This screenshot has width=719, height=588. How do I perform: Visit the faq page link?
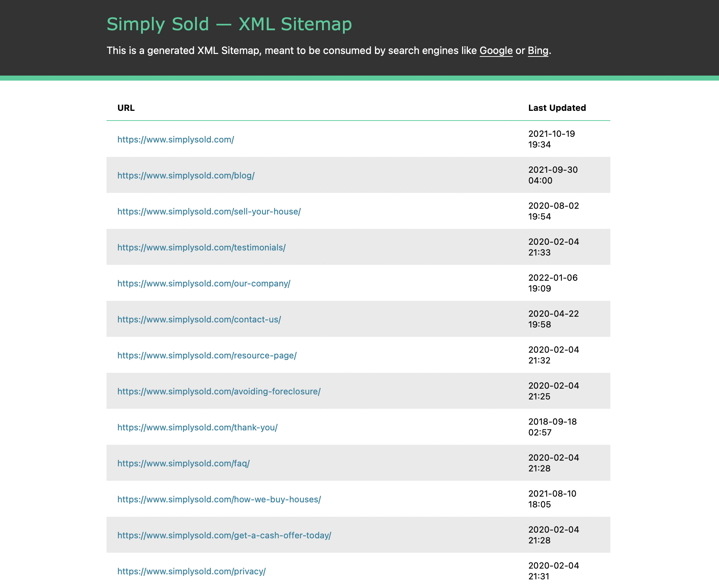coord(183,463)
